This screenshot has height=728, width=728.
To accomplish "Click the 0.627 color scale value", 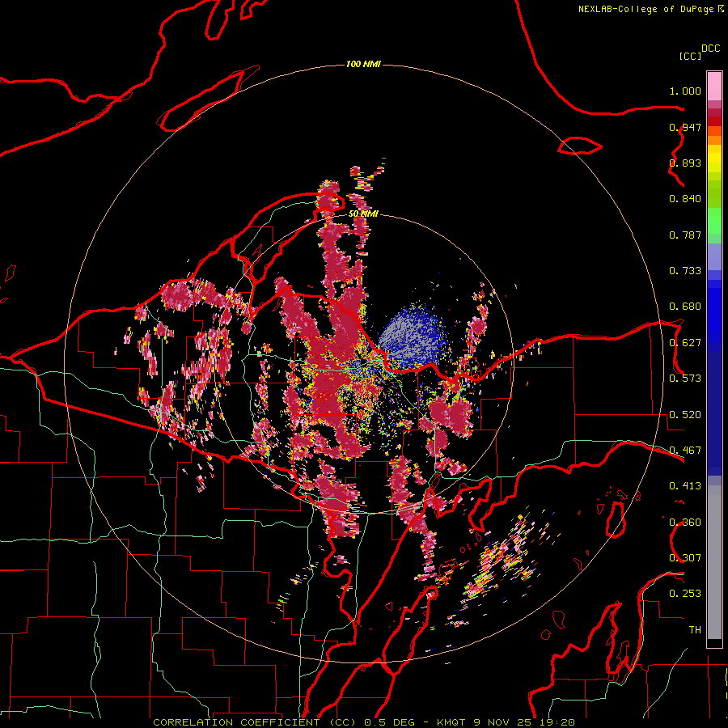I will [x=685, y=343].
